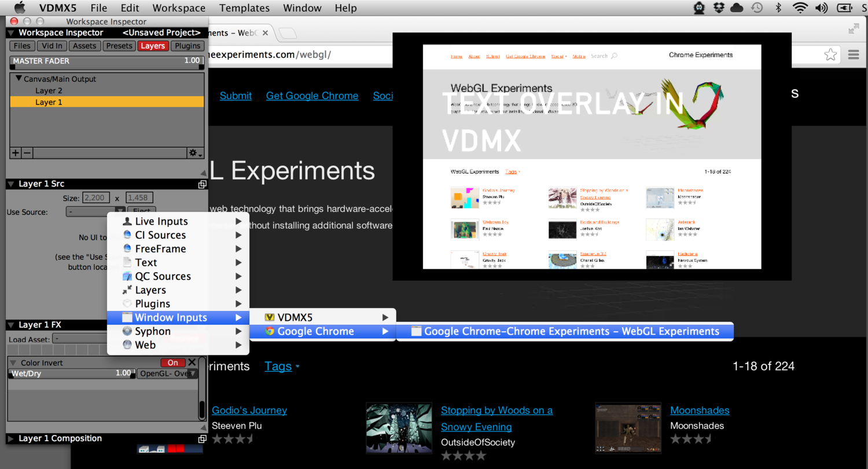Choose Layers in the source menu
The image size is (868, 469).
(x=178, y=290)
